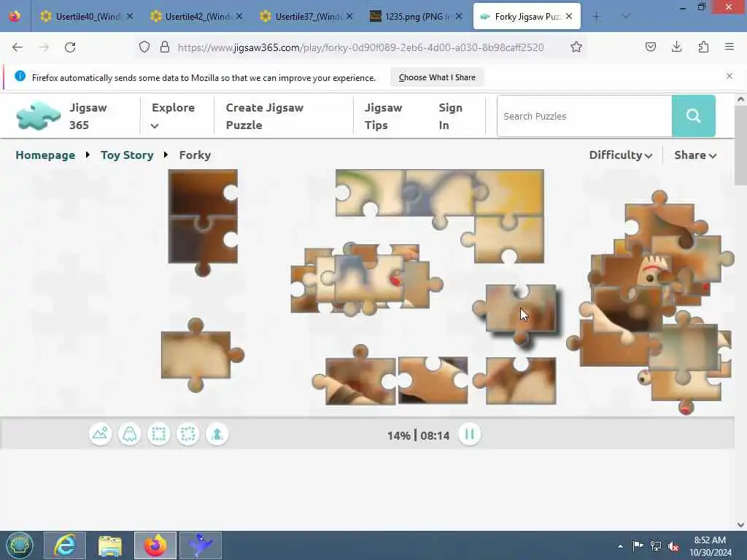This screenshot has height=560, width=747.
Task: Click the Action Center flag icon
Action: pos(638,545)
